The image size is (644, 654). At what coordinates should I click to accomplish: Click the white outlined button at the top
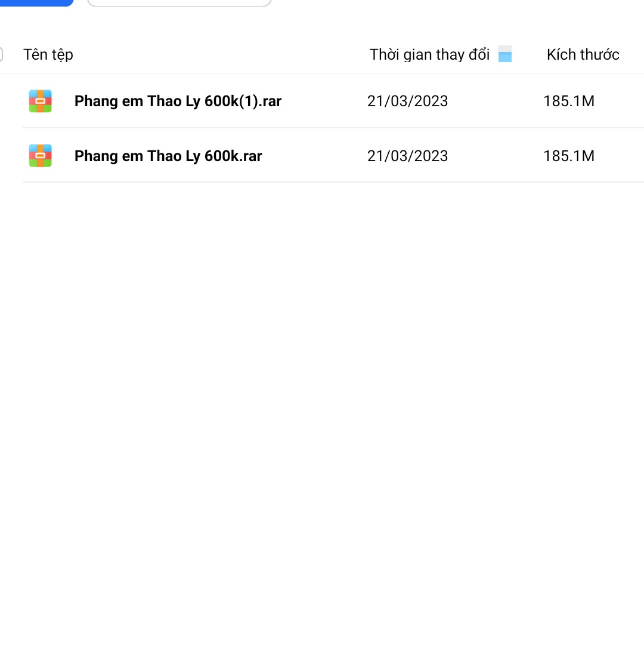pos(179,2)
